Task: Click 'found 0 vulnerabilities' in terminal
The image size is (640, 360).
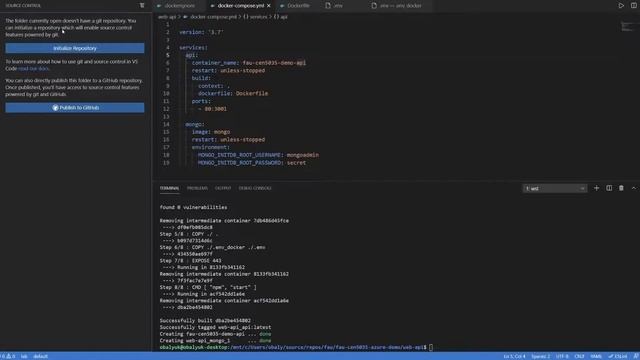Action: (x=193, y=207)
